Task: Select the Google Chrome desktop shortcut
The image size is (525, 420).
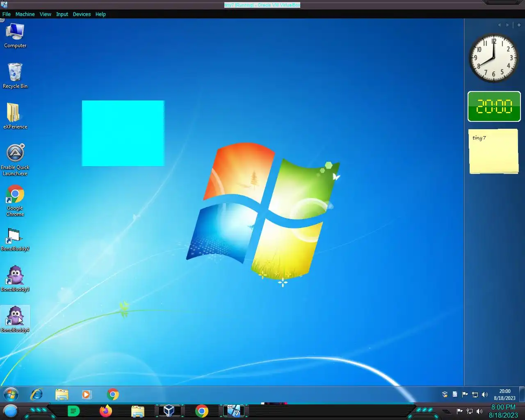Action: (15, 201)
